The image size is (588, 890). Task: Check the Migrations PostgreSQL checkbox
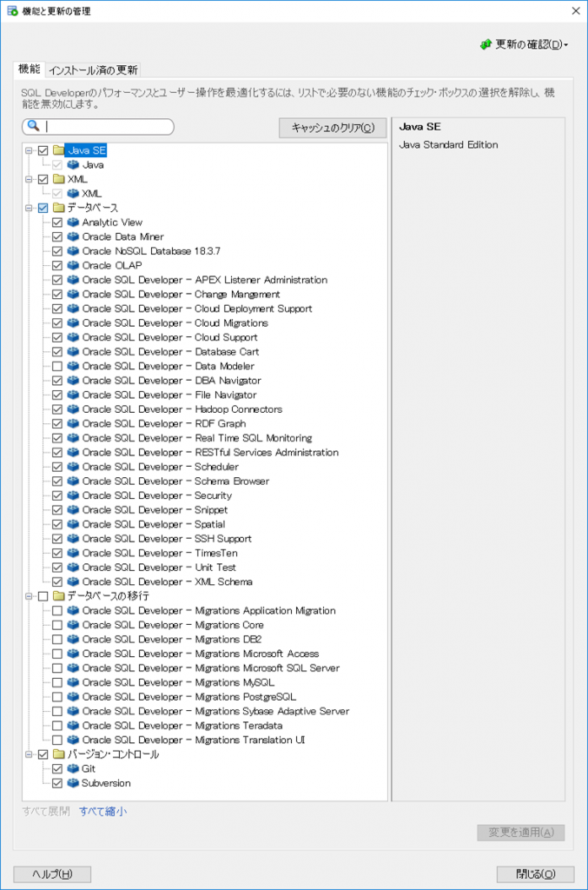57,696
